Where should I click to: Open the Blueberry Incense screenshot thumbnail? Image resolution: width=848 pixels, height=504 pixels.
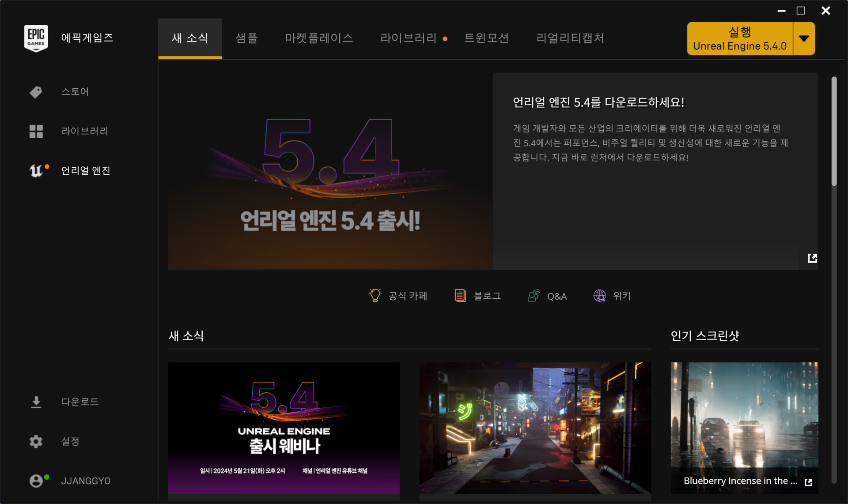point(744,419)
